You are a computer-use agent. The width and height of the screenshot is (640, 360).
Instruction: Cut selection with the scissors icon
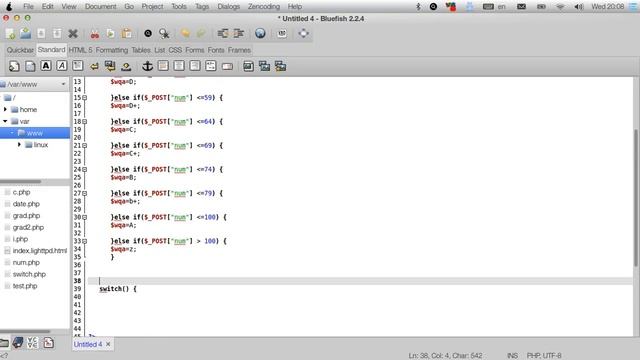pos(95,33)
